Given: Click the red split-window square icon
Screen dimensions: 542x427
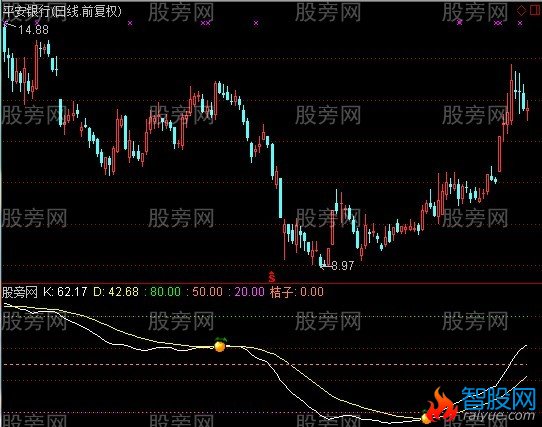Looking at the screenshot, I should [x=534, y=10].
